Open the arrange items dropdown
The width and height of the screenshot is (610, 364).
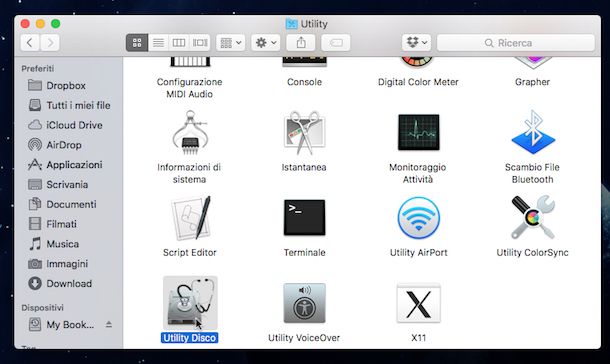tap(231, 42)
